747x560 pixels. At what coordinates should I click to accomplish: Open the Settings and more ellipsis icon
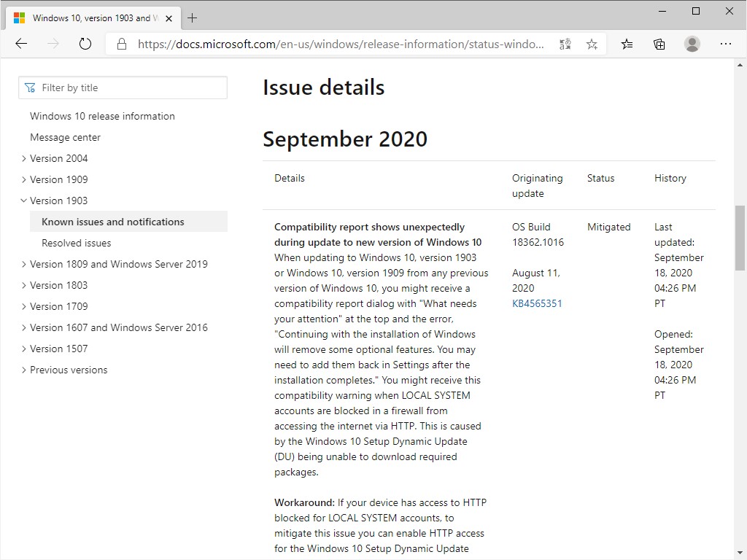pyautogui.click(x=726, y=44)
